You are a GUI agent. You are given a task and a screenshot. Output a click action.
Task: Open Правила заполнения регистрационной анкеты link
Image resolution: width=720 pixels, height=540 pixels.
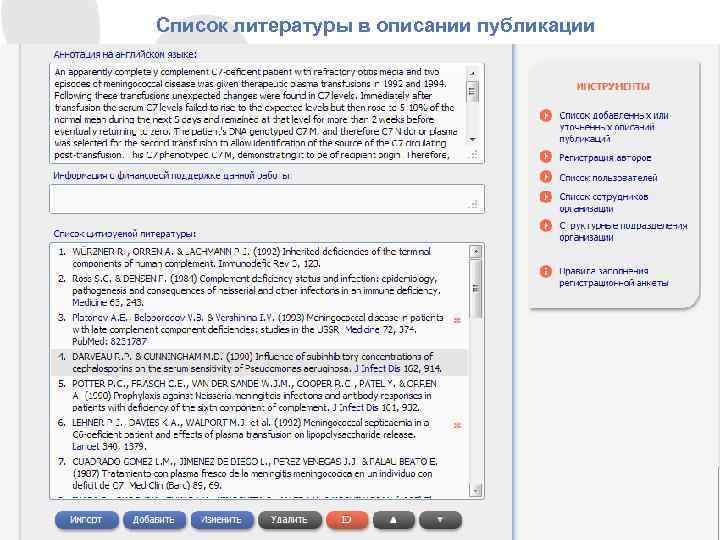613,277
